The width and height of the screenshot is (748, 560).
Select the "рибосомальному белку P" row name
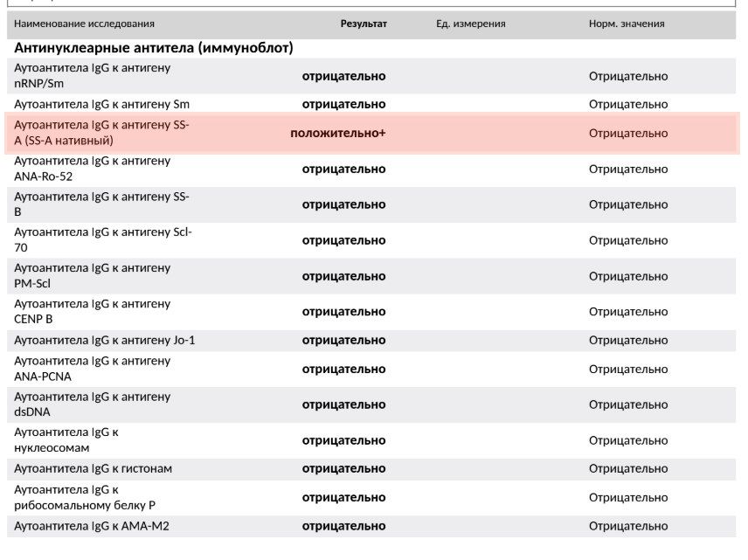coord(85,497)
